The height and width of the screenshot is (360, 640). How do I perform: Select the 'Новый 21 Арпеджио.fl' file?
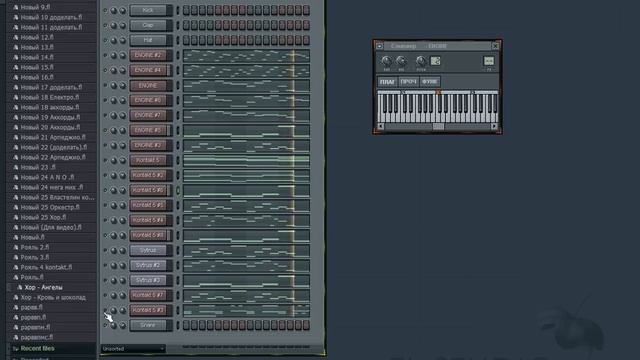tap(53, 137)
